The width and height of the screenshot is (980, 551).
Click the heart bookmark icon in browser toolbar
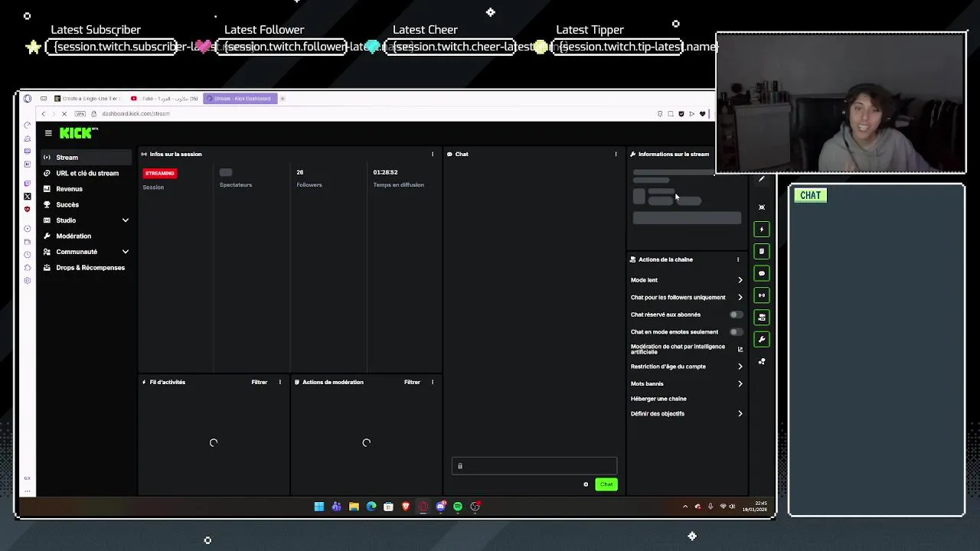[x=702, y=114]
